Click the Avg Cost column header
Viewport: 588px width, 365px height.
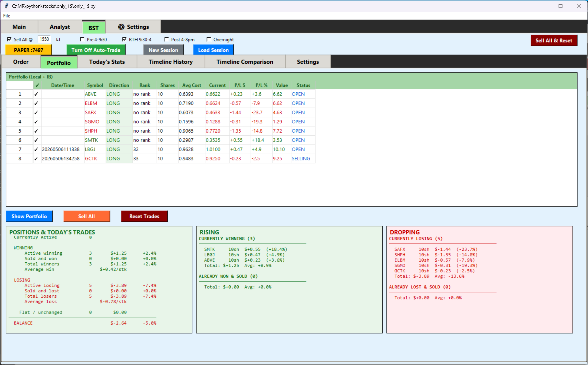[x=192, y=85]
